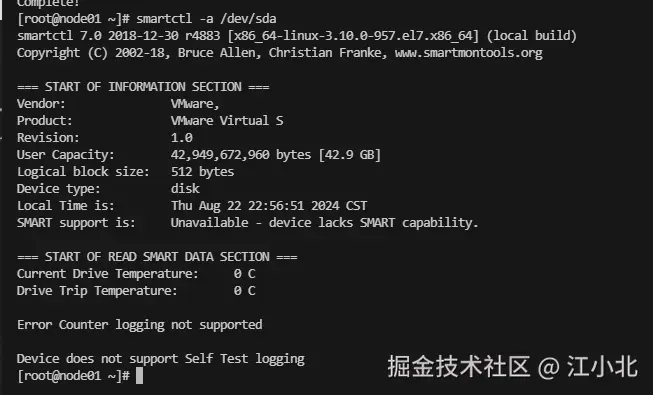Click the smartctl -a /dev/sda command text

pyautogui.click(x=207, y=19)
